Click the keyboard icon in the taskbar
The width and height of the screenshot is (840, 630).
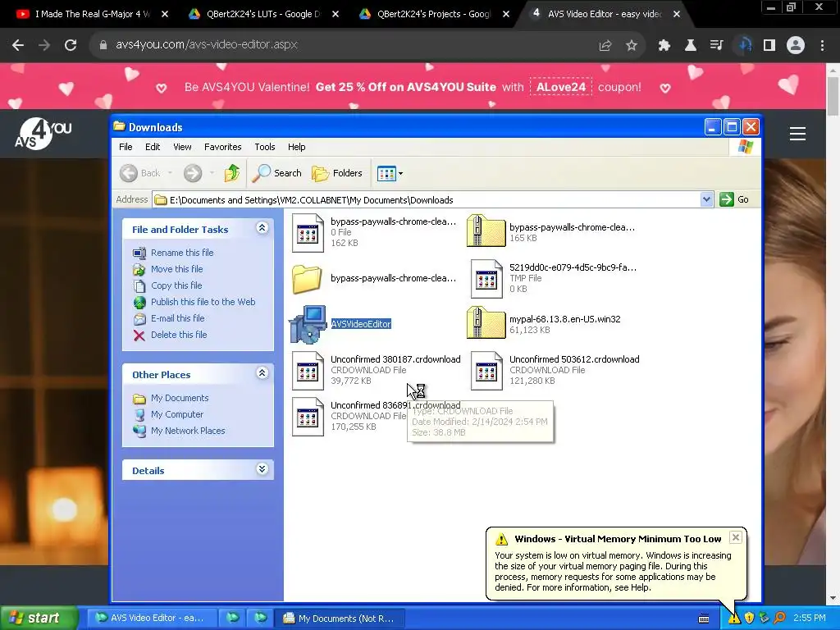pyautogui.click(x=704, y=619)
